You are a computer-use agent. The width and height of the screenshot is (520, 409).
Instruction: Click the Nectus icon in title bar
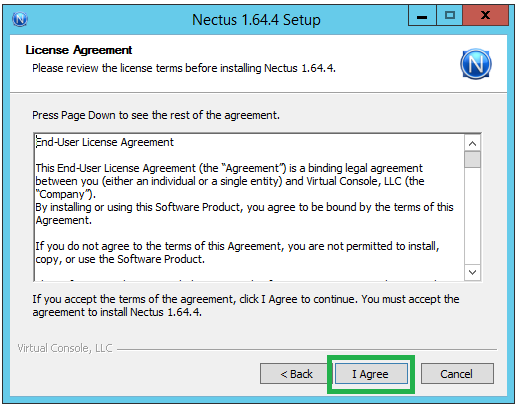coord(20,19)
